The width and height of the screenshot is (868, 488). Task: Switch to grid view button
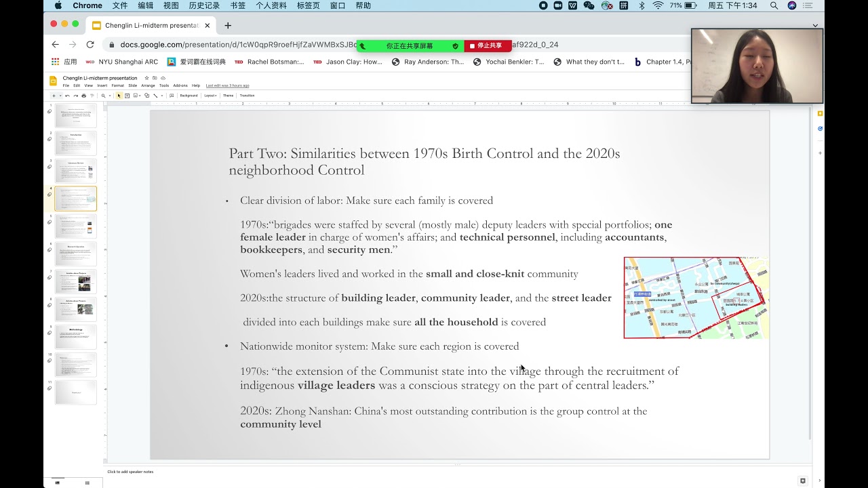click(87, 483)
